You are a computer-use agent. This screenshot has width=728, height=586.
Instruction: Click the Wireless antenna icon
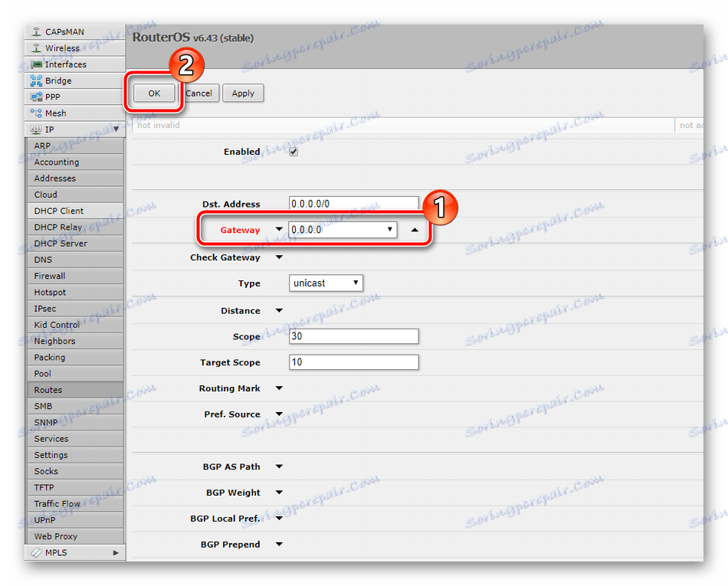pyautogui.click(x=36, y=48)
